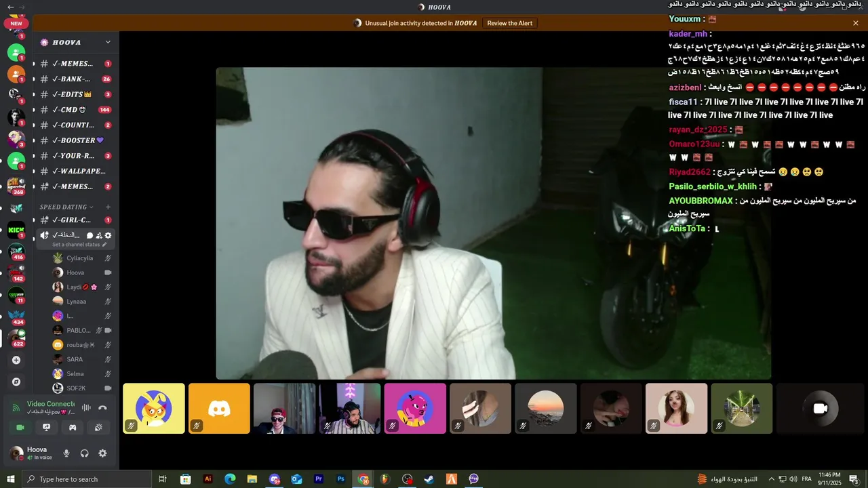Open Task View on the taskbar
868x488 pixels.
click(163, 479)
